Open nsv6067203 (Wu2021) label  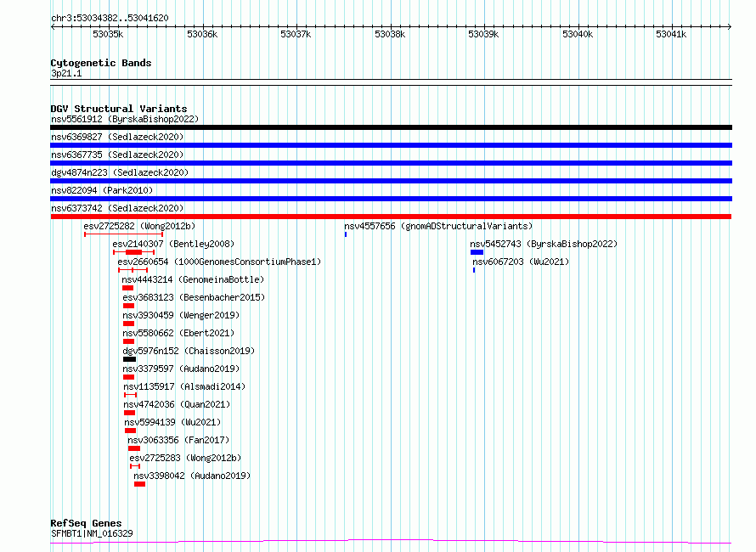tap(521, 262)
